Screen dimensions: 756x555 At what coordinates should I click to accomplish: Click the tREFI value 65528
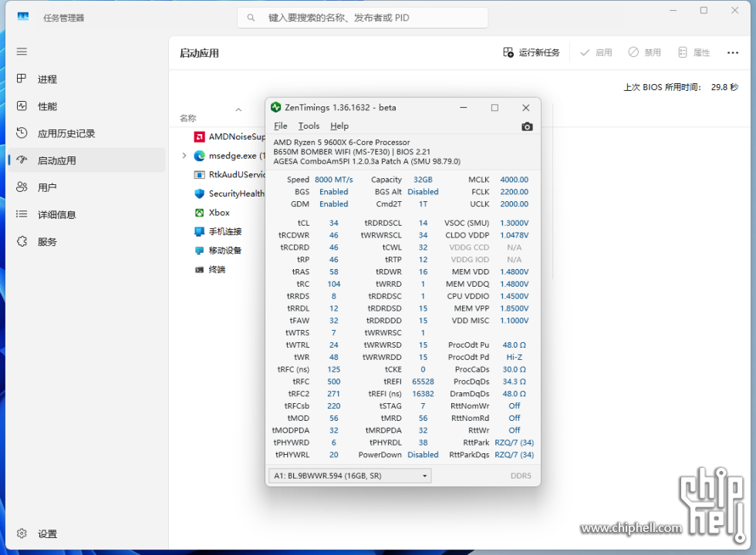click(423, 382)
